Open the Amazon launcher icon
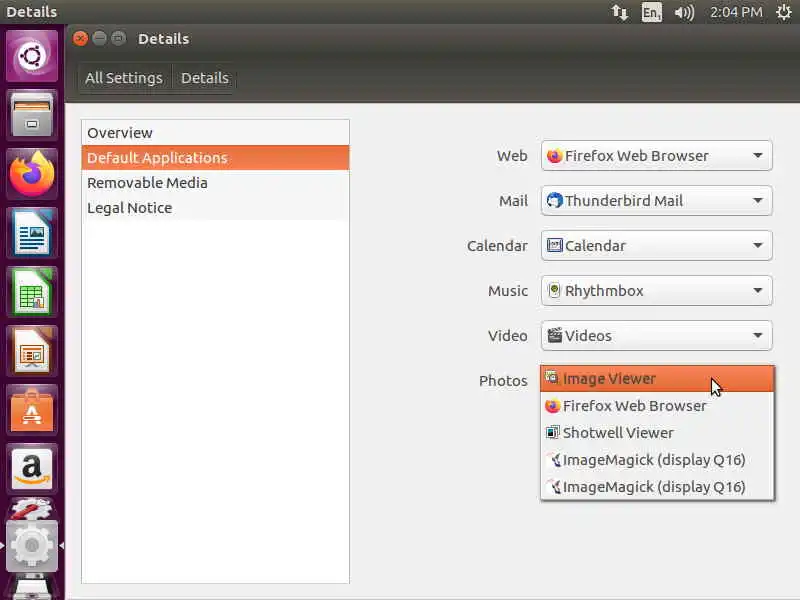The height and width of the screenshot is (600, 800). click(x=32, y=468)
